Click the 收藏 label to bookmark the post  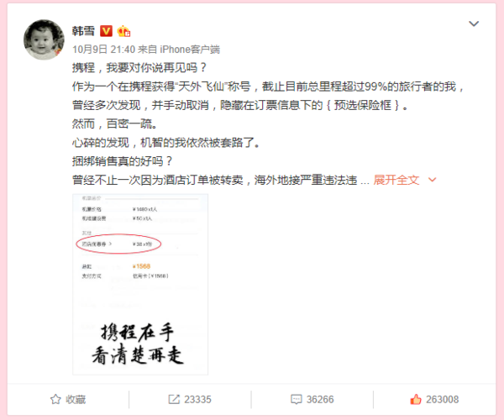76,400
